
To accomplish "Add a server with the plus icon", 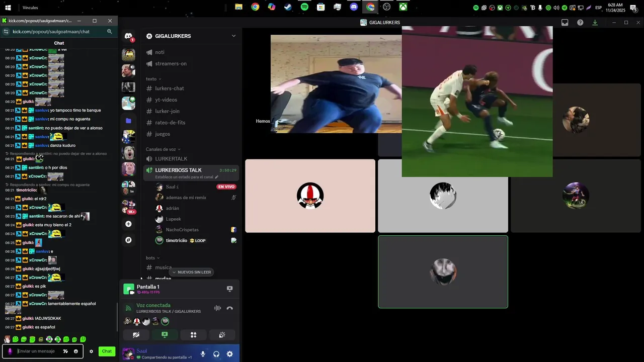I will pyautogui.click(x=128, y=224).
